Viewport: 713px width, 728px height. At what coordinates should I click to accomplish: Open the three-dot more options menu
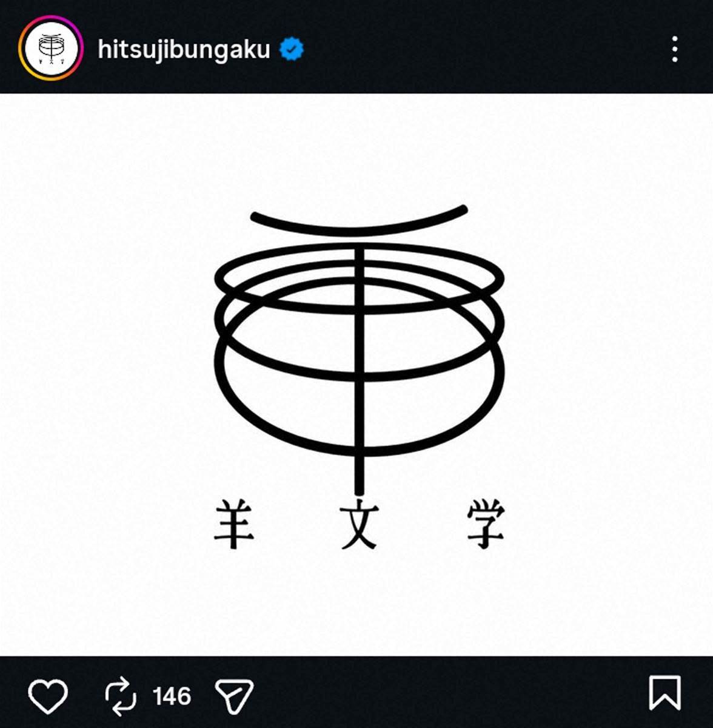[x=675, y=49]
